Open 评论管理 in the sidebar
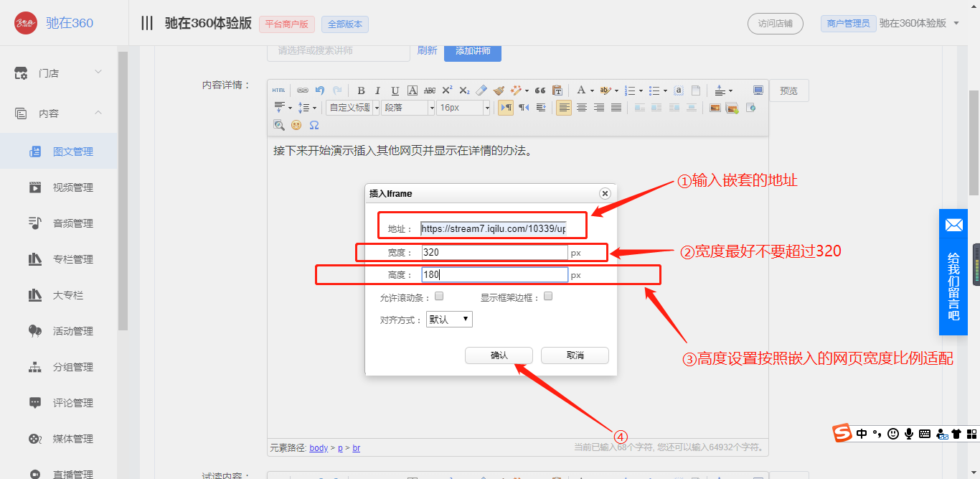Screen dimensions: 980x479 coord(59,403)
